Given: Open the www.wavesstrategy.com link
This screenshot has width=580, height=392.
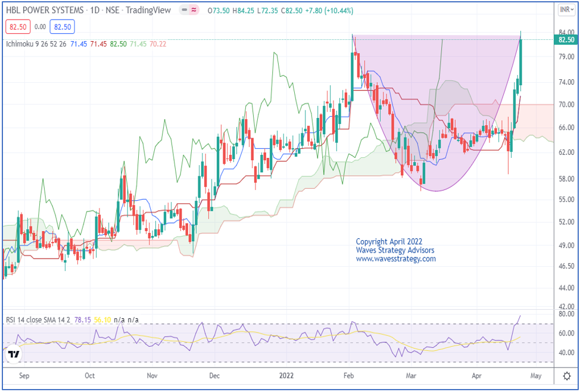Looking at the screenshot, I should coord(396,259).
